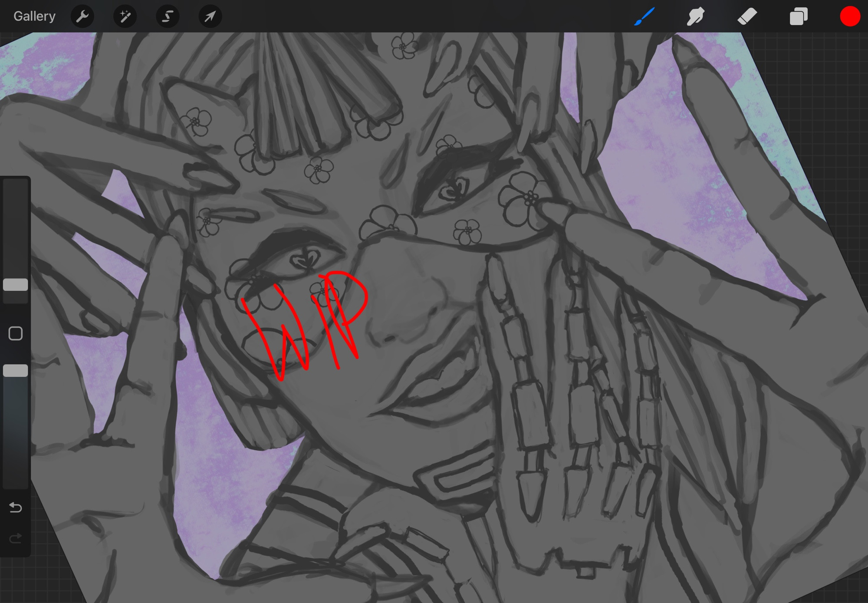The height and width of the screenshot is (603, 868).
Task: Adjust the brush size slider handle
Action: click(x=16, y=285)
